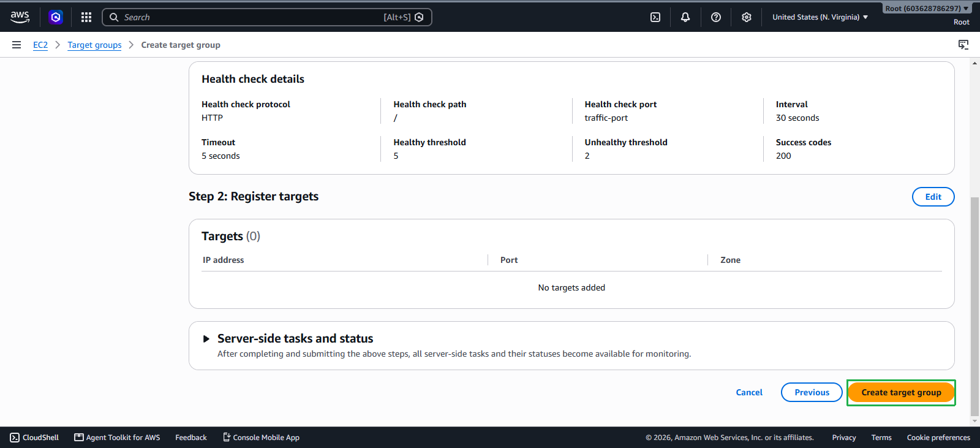Expand Server-side tasks and status section
Viewport: 980px width, 448px height.
206,339
